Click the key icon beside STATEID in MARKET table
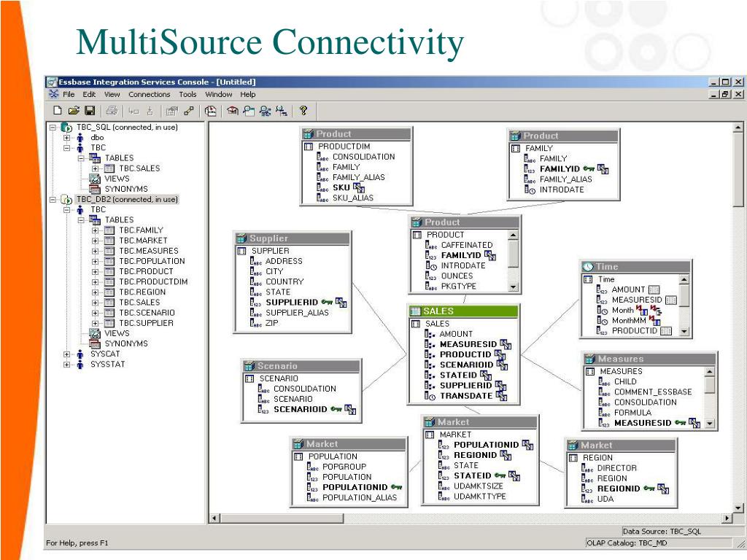This screenshot has width=747, height=560. 500,475
